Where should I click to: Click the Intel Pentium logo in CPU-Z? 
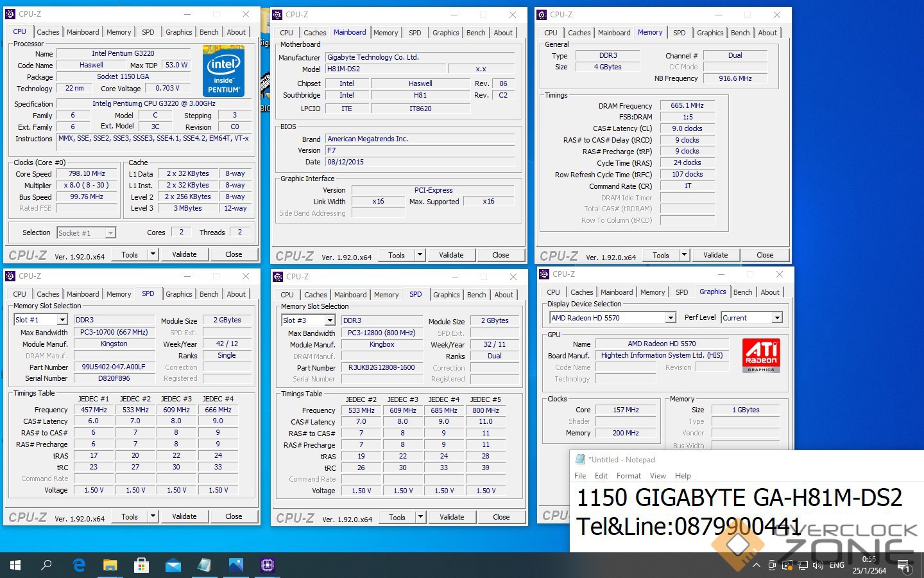[x=224, y=71]
